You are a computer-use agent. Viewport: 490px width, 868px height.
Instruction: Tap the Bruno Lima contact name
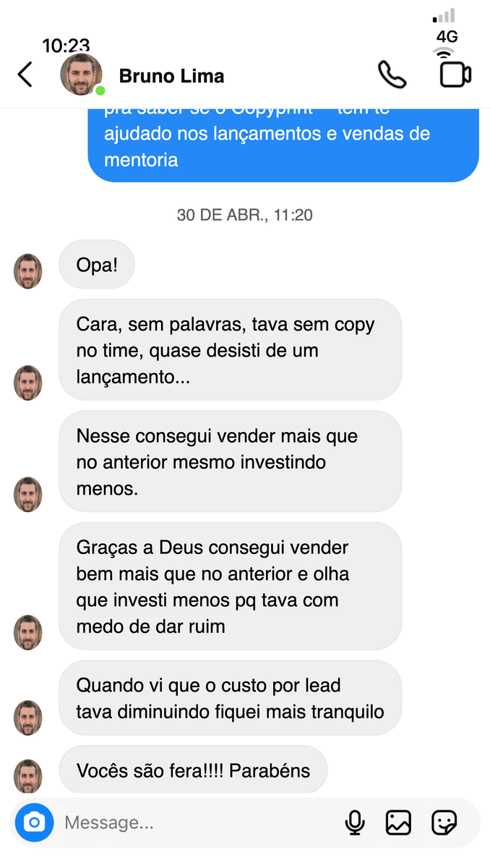[171, 76]
